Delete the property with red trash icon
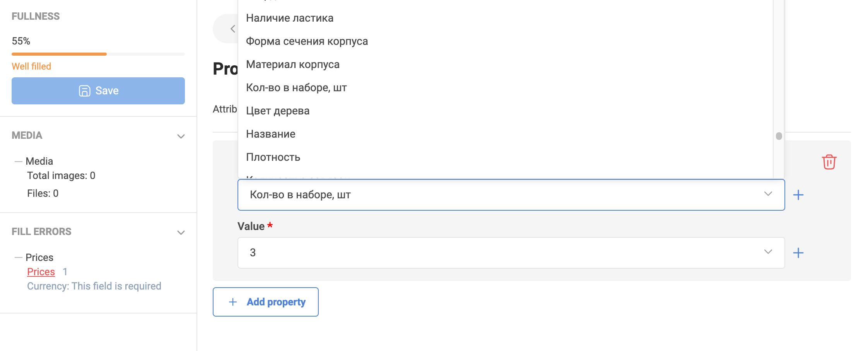The image size is (868, 351). [829, 162]
